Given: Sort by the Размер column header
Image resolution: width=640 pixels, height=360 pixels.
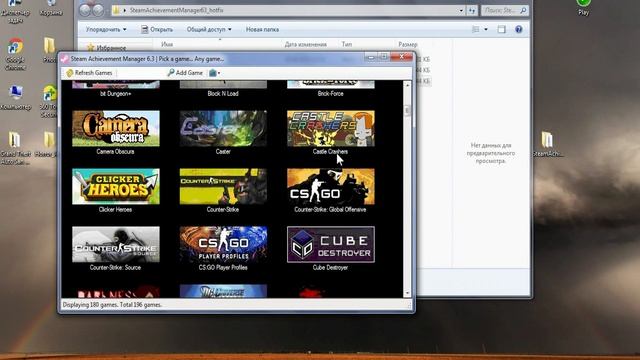Looking at the screenshot, I should pyautogui.click(x=408, y=44).
